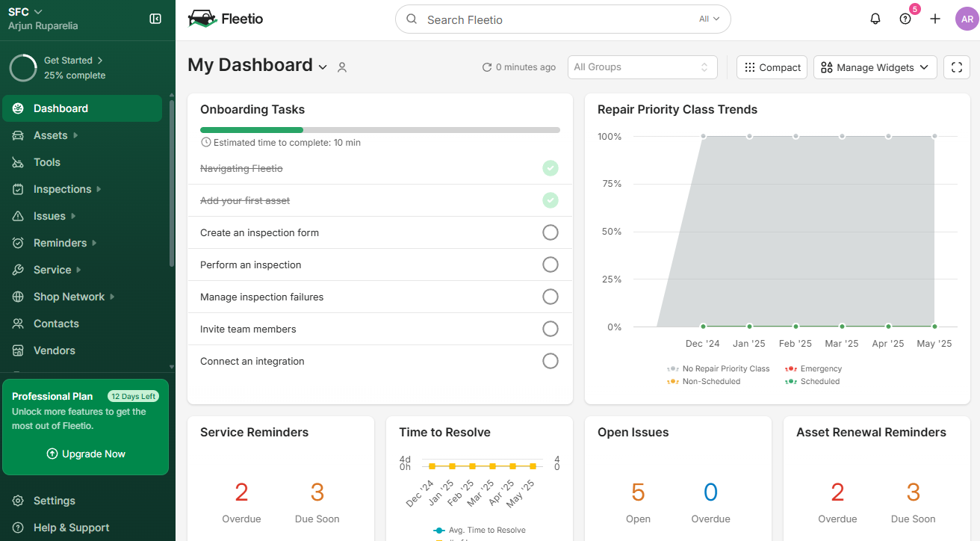980x541 pixels.
Task: Refresh the dashboard data
Action: 486,67
